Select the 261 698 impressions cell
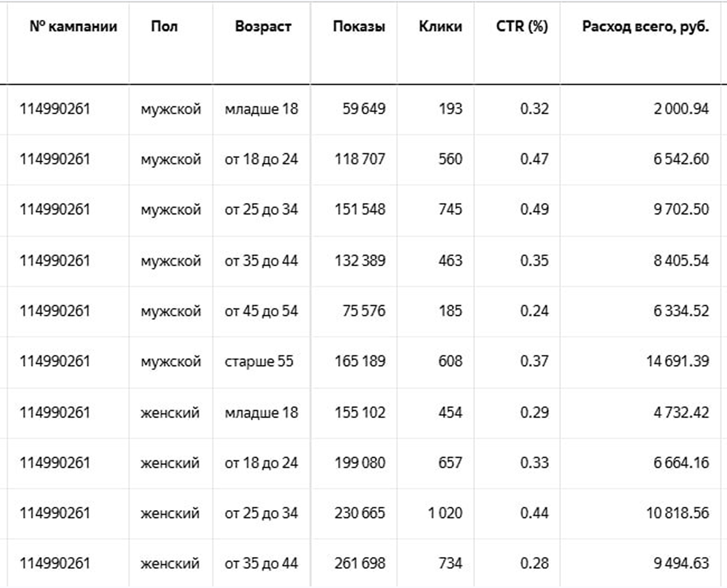Image resolution: width=727 pixels, height=588 pixels. pos(359,563)
